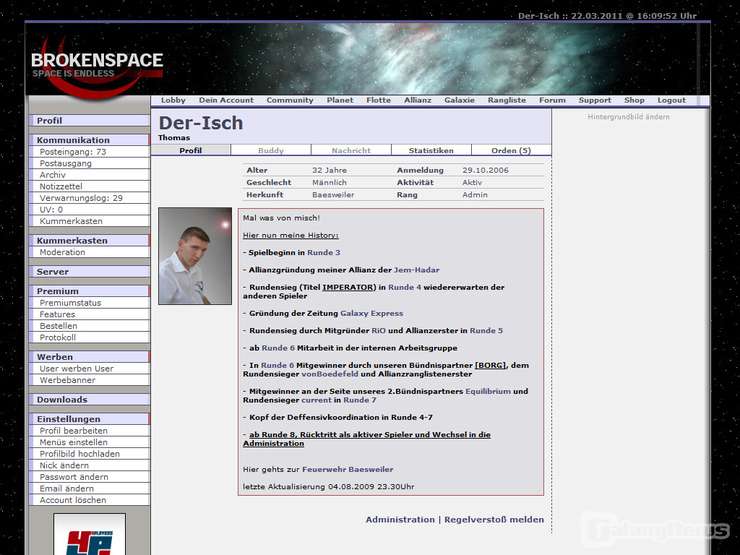Click Logout in the navigation bar

[671, 100]
